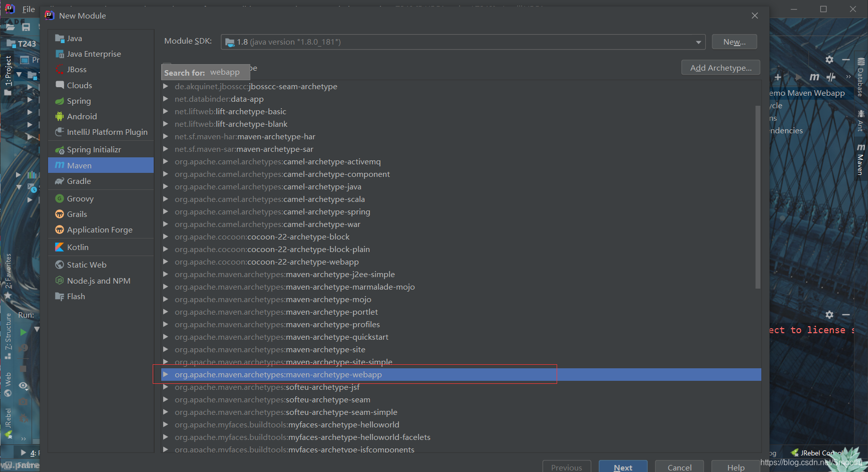Expand softeu-archetype-jsf entry
This screenshot has width=868, height=472.
[165, 387]
